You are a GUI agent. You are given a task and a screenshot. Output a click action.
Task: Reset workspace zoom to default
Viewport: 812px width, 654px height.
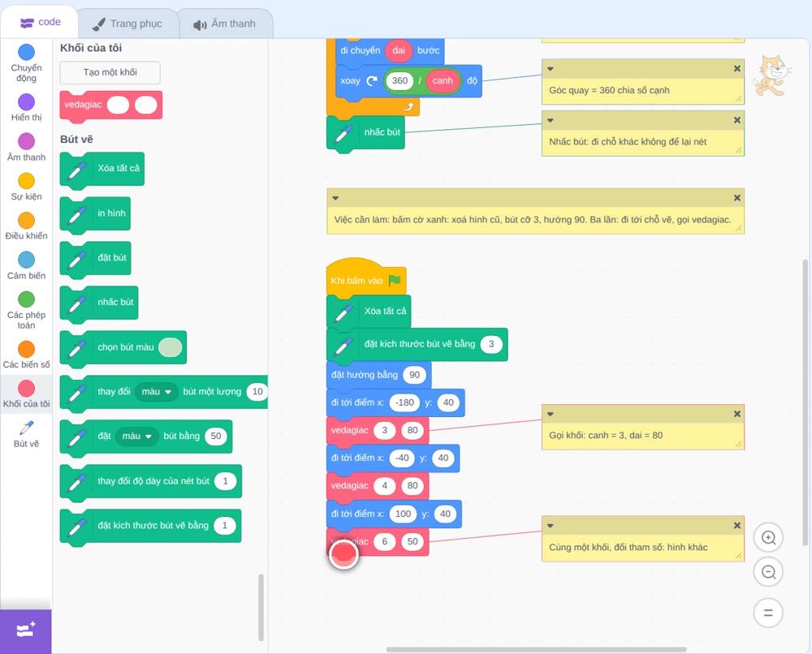[768, 613]
